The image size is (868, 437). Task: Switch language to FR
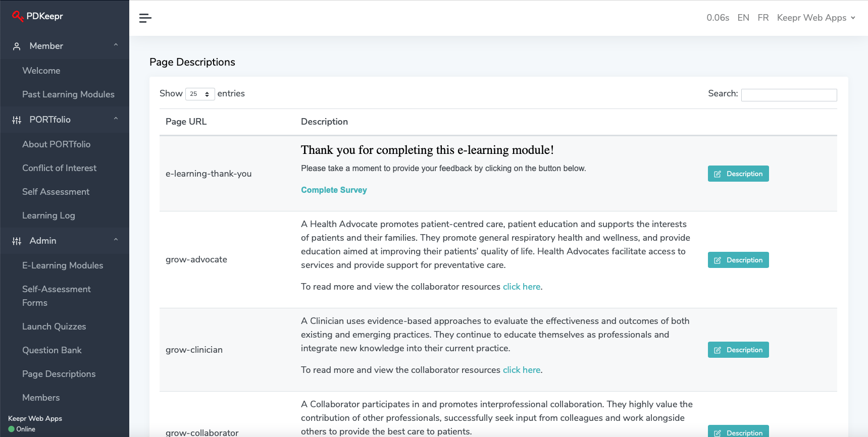tap(763, 18)
